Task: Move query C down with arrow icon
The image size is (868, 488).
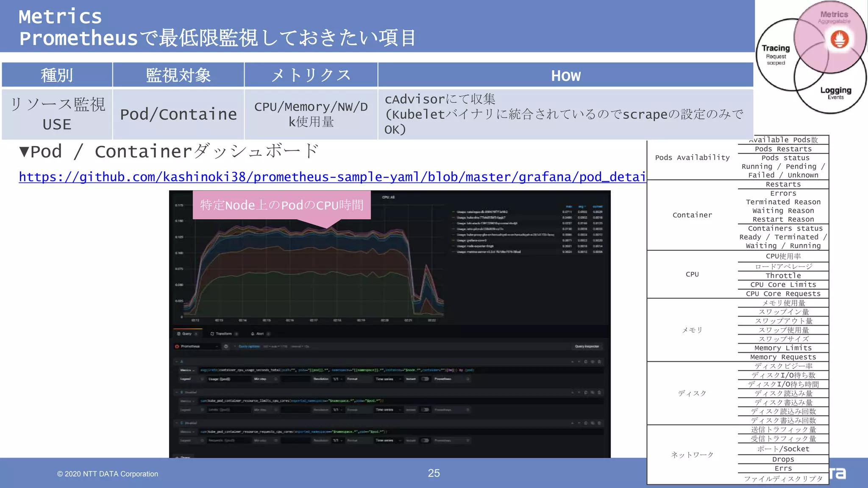Action: click(579, 423)
